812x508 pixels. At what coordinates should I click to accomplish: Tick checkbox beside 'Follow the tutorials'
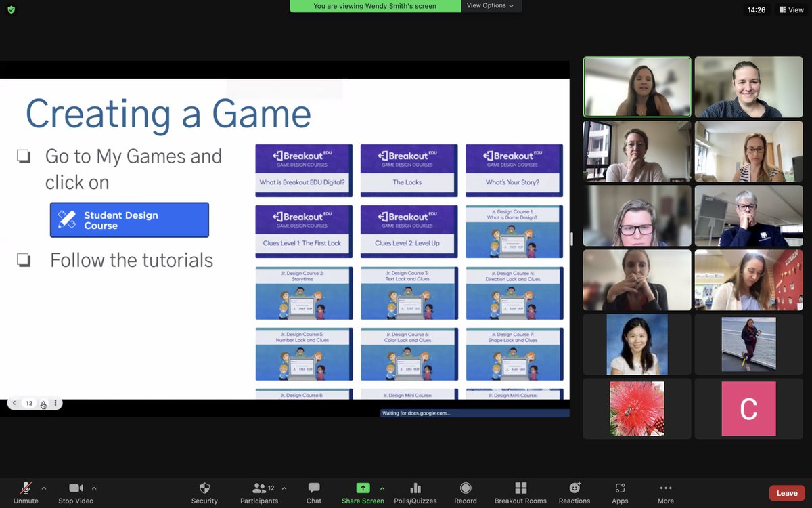point(24,260)
